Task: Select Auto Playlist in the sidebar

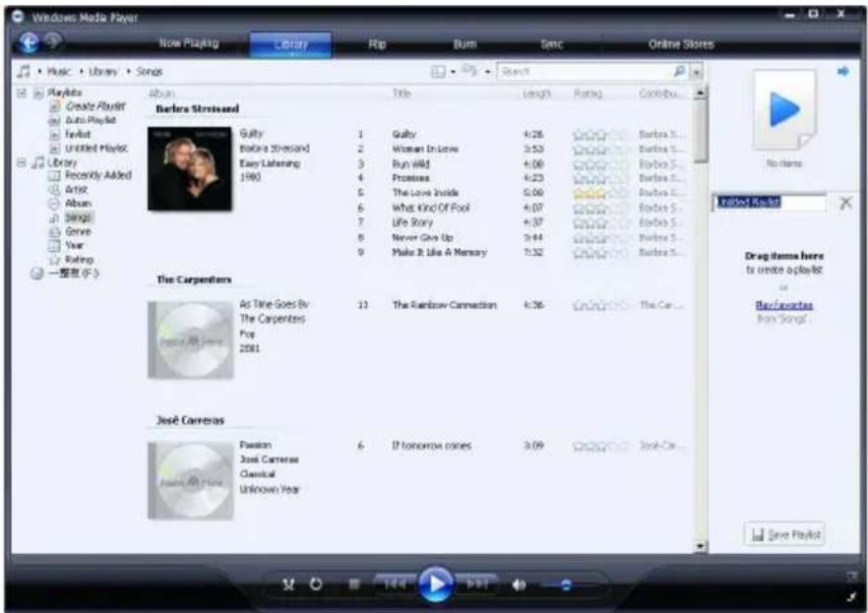Action: tap(91, 120)
